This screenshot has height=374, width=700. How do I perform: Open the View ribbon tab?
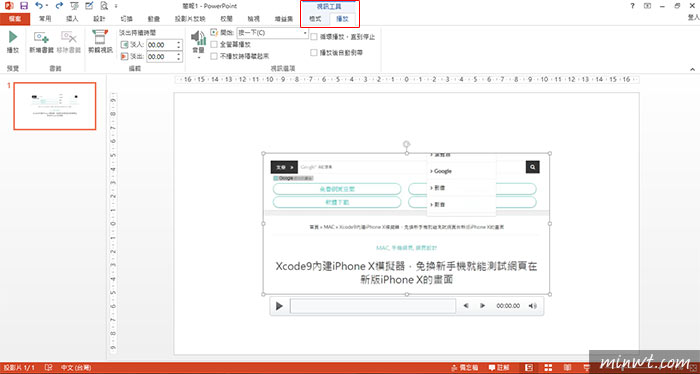tap(254, 19)
